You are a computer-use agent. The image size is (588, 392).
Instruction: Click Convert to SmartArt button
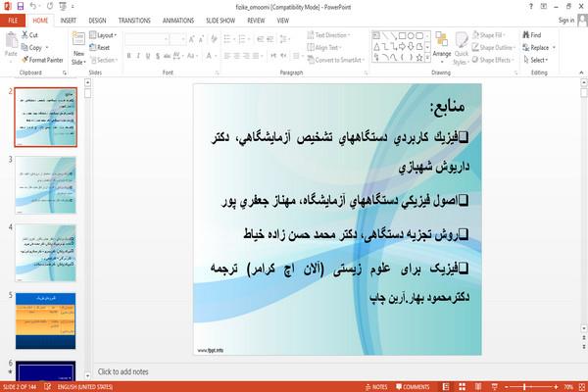coord(335,60)
